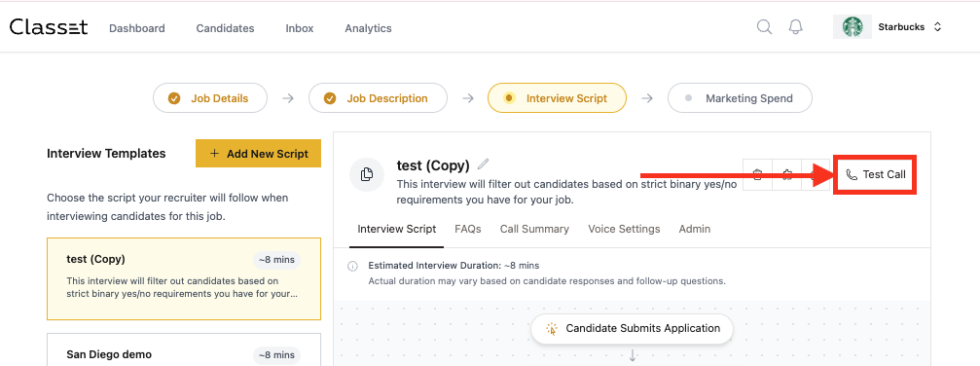Go to the Marketing Spend step
Viewport: 980px width, 366px height.
coord(740,98)
